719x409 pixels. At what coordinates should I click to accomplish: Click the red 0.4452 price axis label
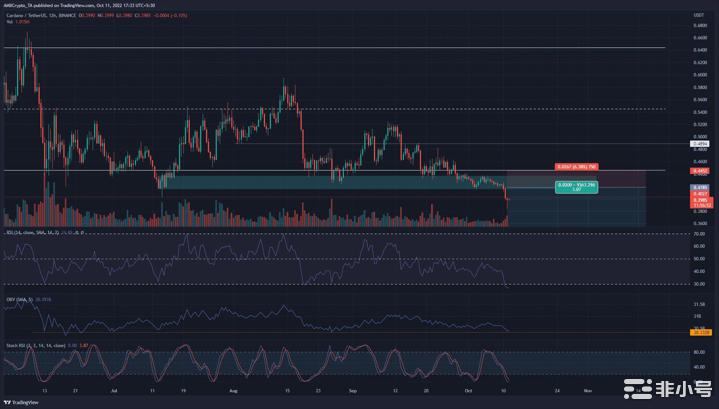tap(700, 171)
